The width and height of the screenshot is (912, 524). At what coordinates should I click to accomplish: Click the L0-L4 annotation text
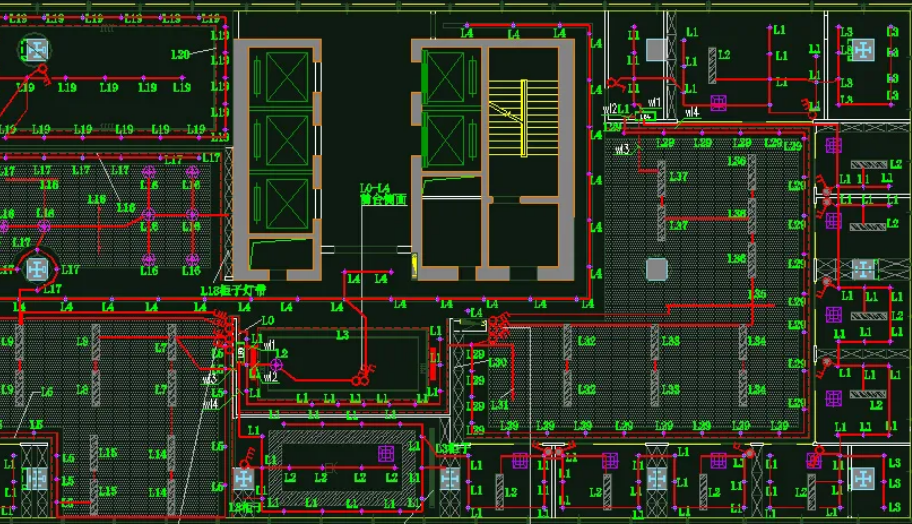click(375, 188)
